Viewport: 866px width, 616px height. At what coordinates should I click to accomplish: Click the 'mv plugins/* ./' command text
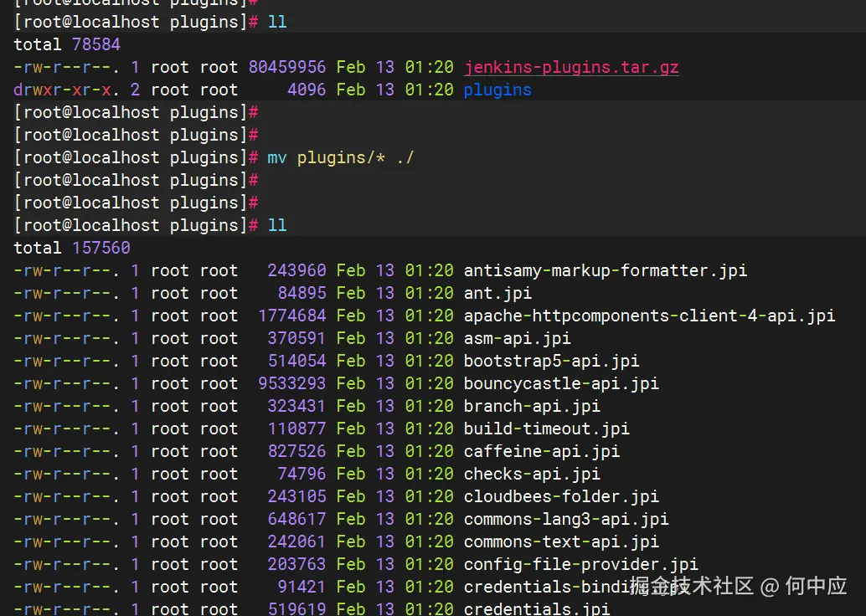(340, 158)
